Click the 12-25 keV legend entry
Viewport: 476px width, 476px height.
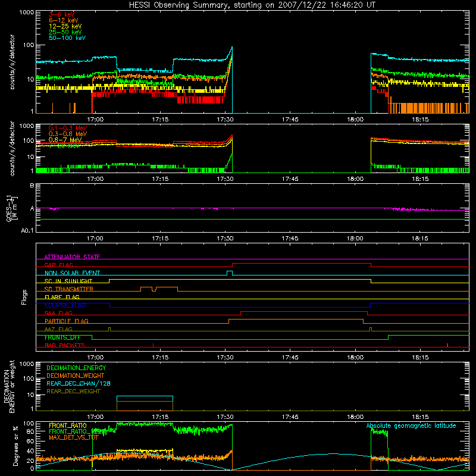point(65,26)
